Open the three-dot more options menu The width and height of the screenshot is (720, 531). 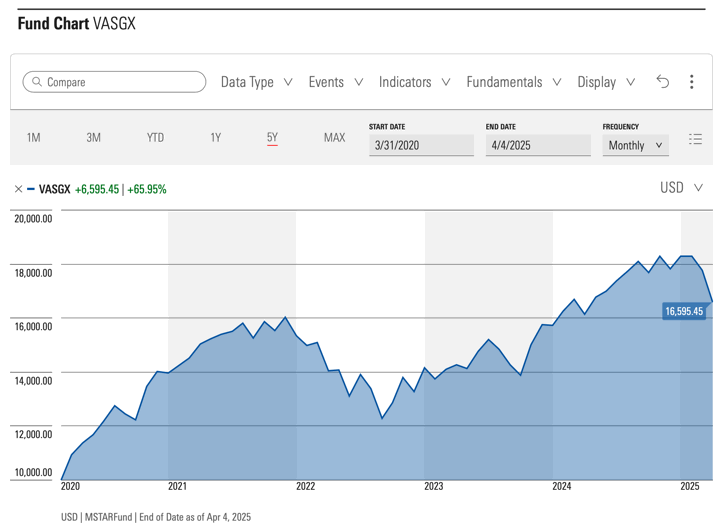click(691, 82)
